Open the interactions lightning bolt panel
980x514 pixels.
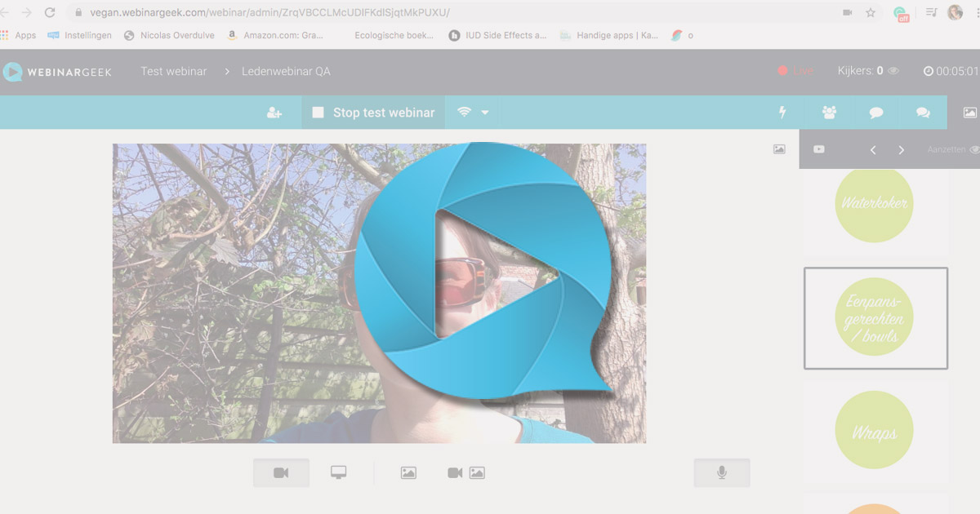tap(782, 113)
